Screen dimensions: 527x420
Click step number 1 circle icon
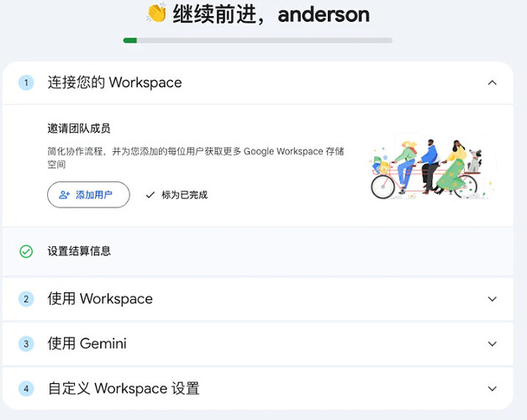pyautogui.click(x=26, y=82)
